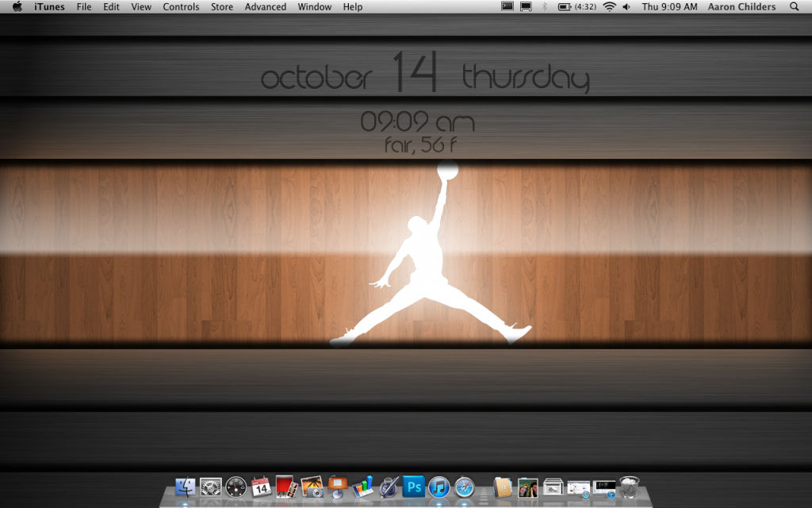Launch Keynote from the Dock
The height and width of the screenshot is (508, 812).
(x=338, y=487)
